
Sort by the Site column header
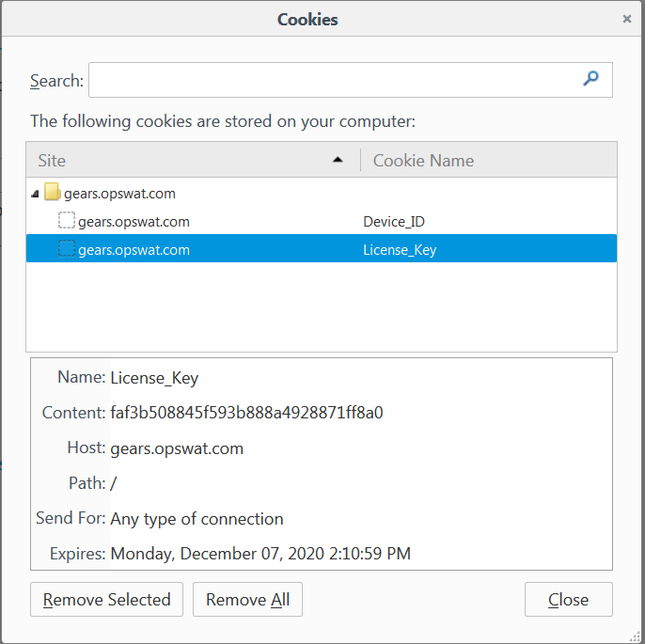tap(194, 160)
